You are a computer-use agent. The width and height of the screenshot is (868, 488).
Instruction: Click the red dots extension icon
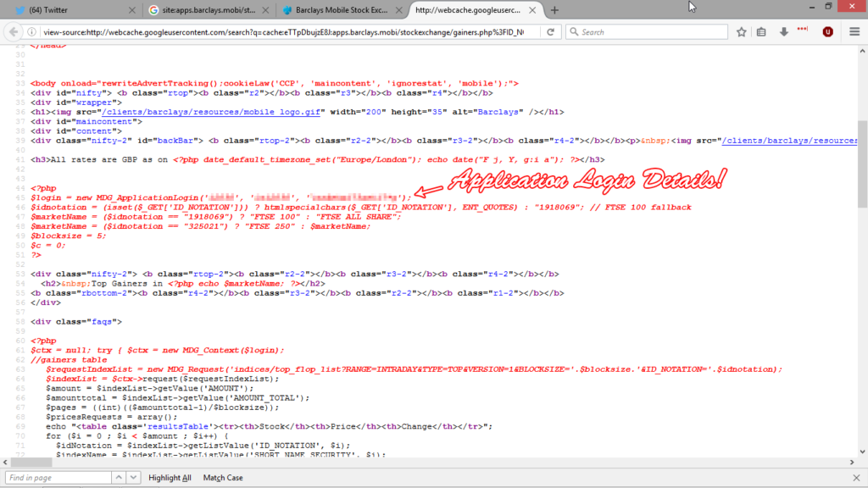pyautogui.click(x=803, y=30)
